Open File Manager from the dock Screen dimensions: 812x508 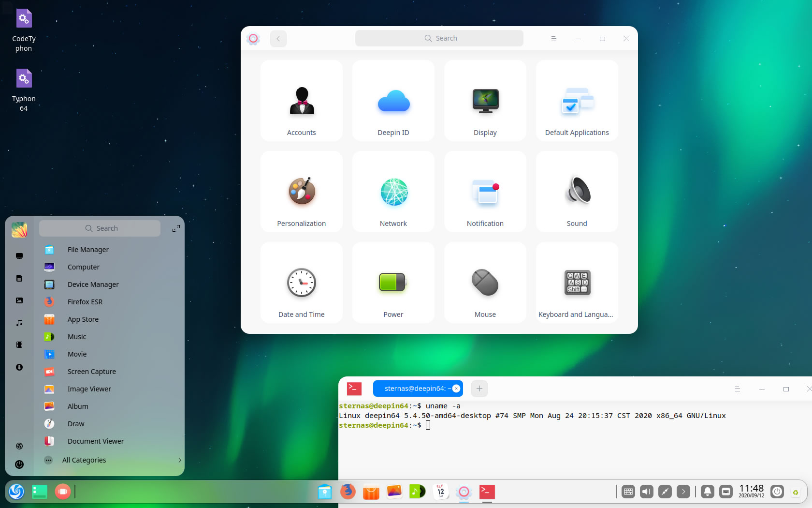(x=325, y=492)
